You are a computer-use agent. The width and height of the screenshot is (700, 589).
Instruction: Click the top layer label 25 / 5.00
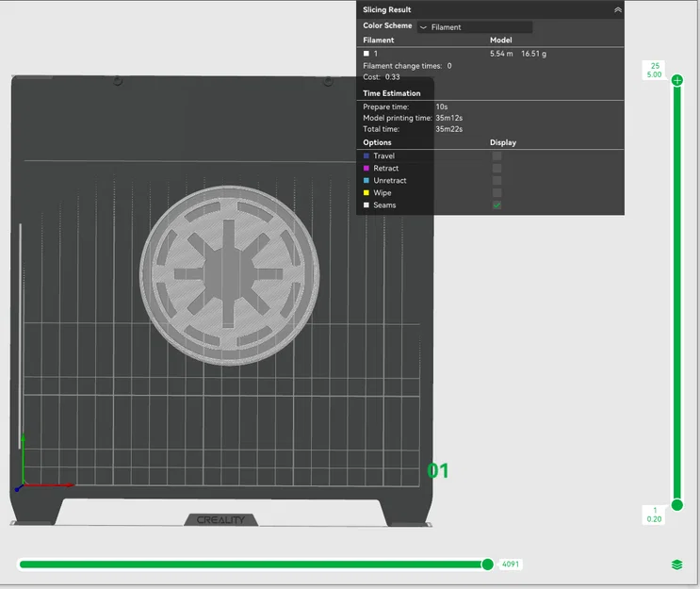654,70
